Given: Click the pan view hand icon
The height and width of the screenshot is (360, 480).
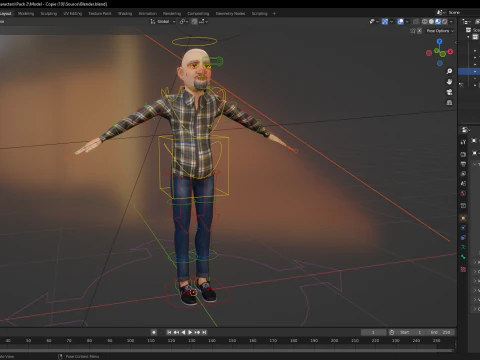Looking at the screenshot, I should pyautogui.click(x=449, y=82).
